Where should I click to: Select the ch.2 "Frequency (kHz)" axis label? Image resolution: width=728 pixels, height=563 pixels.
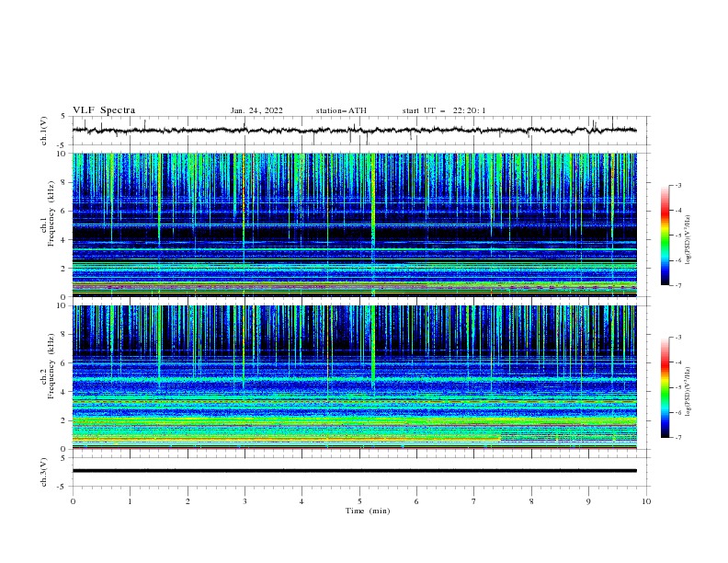pos(51,366)
